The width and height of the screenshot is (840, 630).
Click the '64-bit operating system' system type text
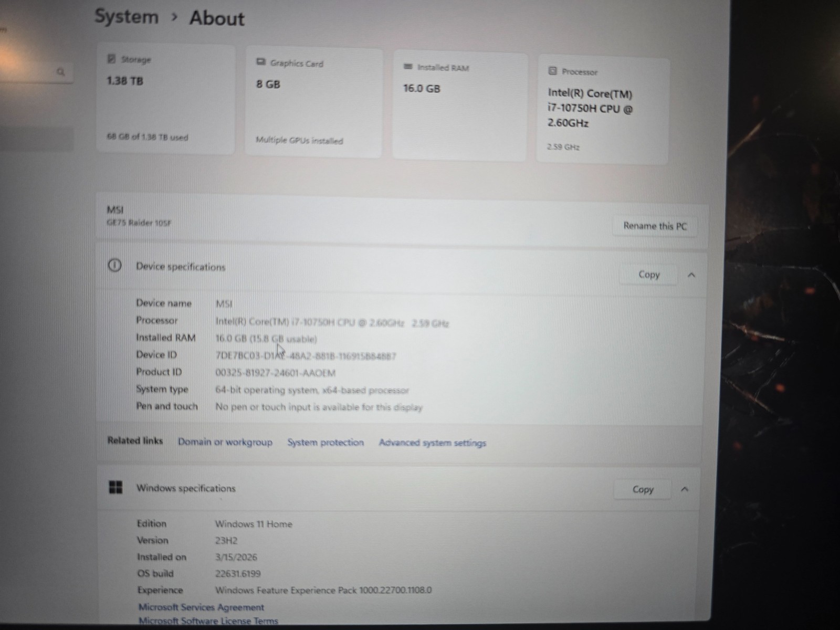[x=312, y=390]
